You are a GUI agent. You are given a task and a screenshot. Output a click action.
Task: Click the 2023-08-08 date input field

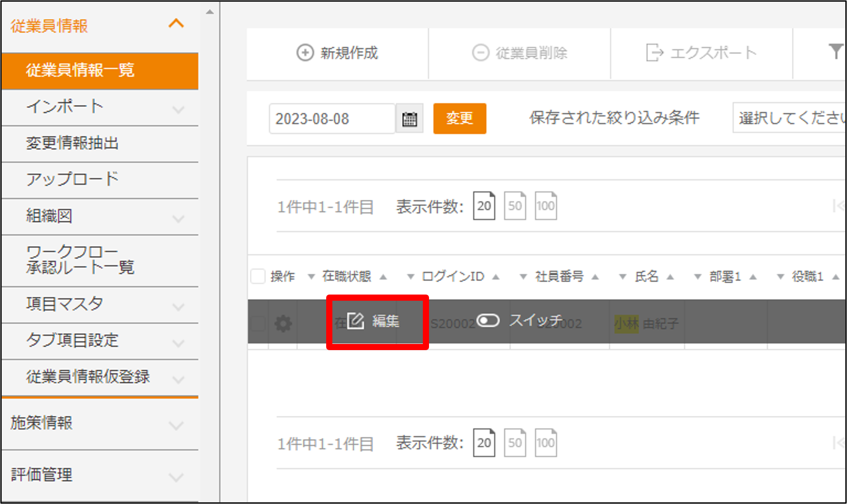pyautogui.click(x=331, y=118)
